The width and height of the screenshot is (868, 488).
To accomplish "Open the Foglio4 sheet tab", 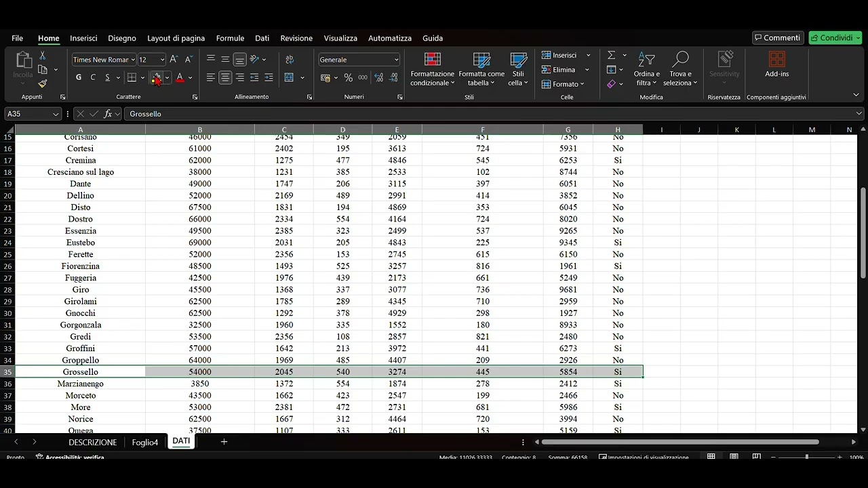I will (x=145, y=442).
